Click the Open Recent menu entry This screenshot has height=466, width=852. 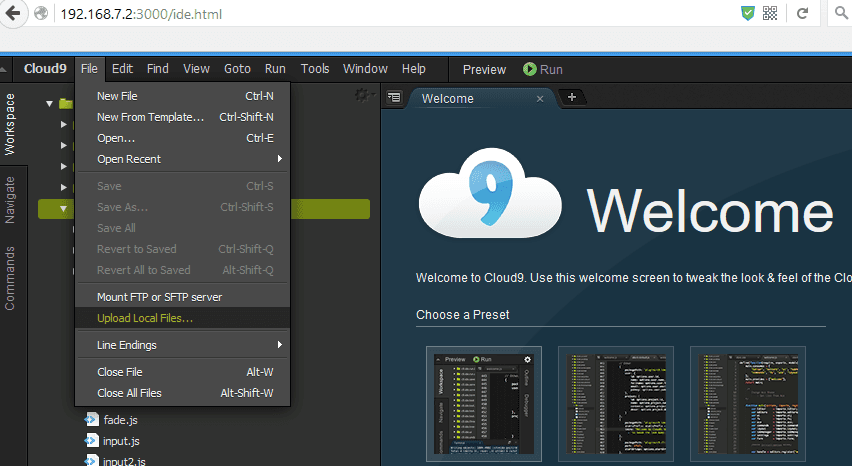(183, 159)
